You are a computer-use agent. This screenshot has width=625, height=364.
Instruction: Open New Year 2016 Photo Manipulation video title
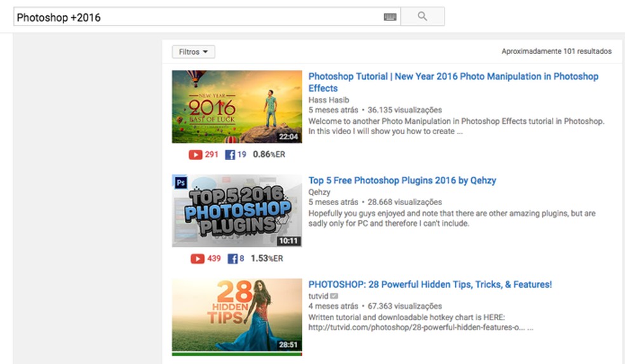(454, 82)
